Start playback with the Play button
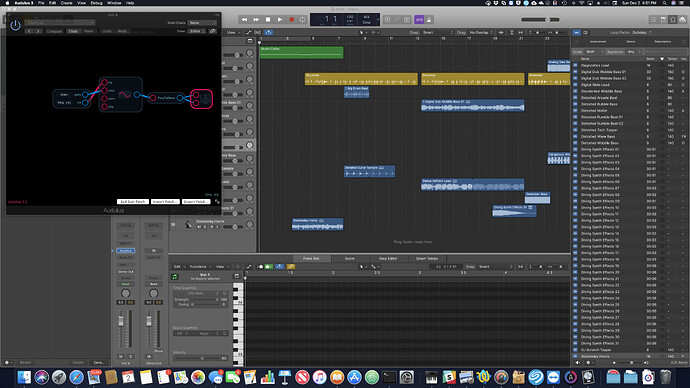This screenshot has height=388, width=690. coord(279,19)
